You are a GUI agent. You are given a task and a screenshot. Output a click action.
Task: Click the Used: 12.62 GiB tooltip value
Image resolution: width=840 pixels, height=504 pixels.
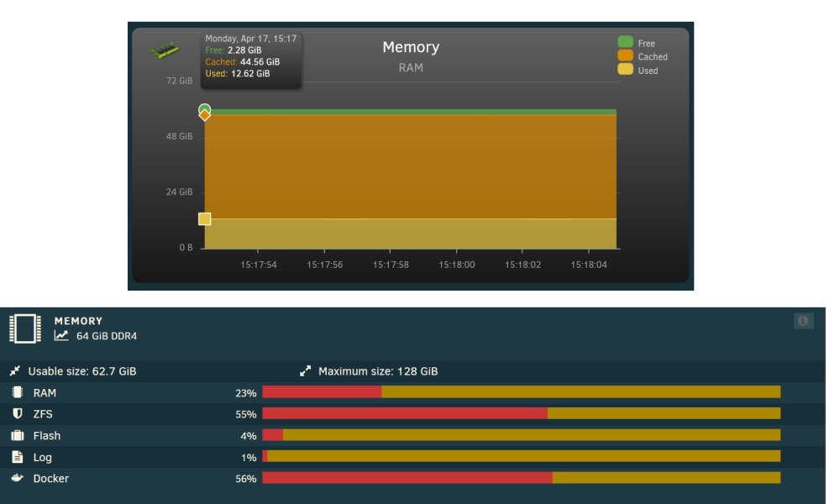coord(238,74)
